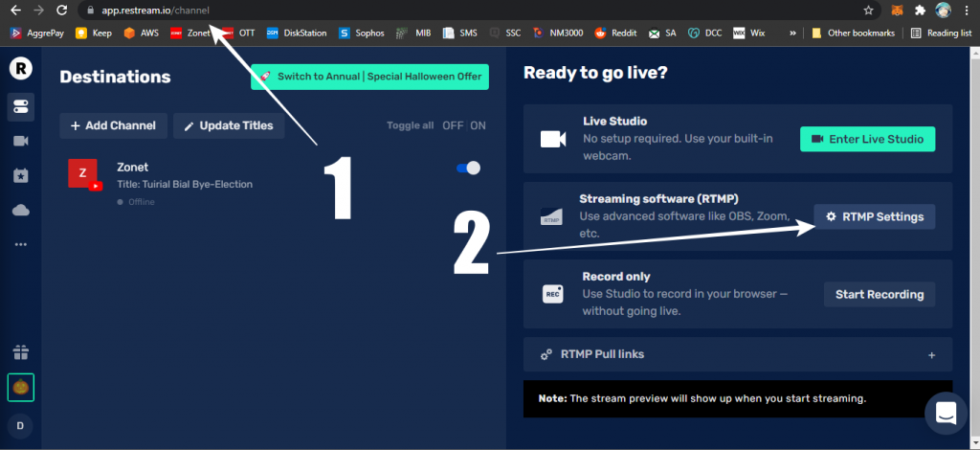Disable the Zonet channel toggle

[x=468, y=169]
